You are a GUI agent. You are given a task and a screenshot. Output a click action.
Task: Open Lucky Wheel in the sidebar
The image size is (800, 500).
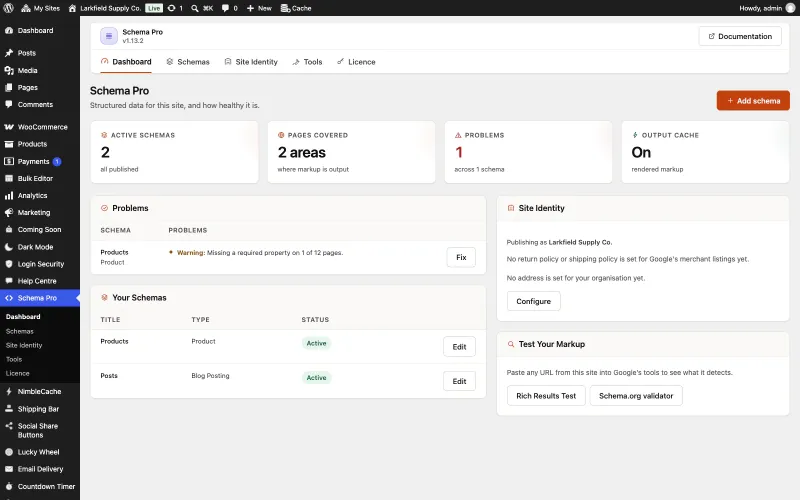[x=40, y=452]
